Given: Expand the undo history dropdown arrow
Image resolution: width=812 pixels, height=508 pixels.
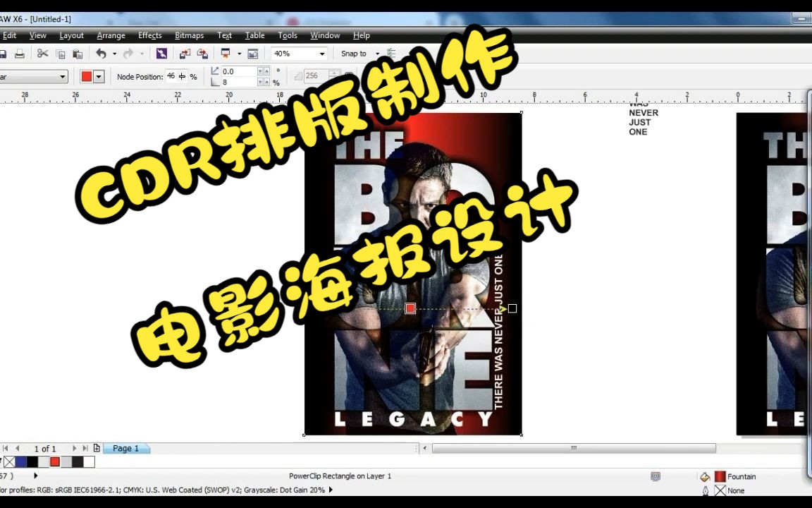Looking at the screenshot, I should point(113,53).
